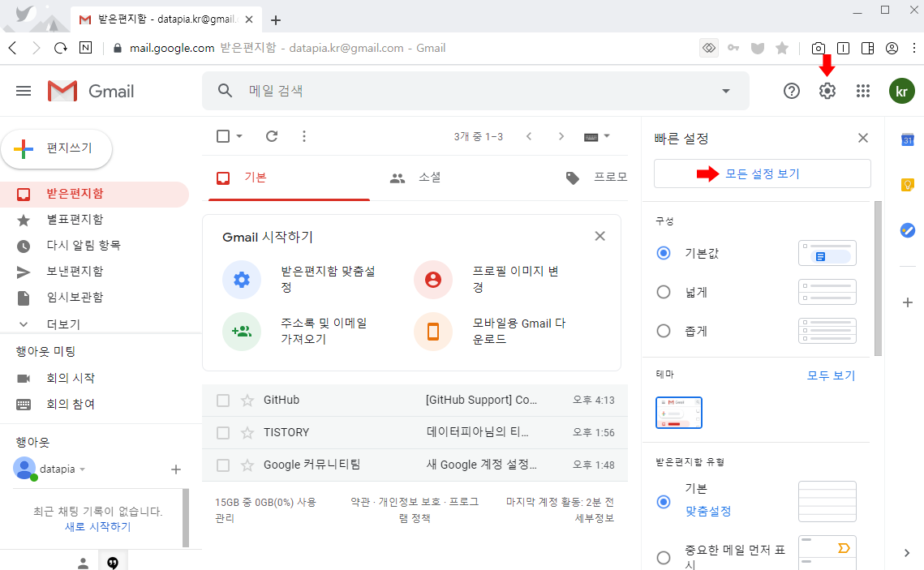Viewport: 924px width, 570px height.
Task: Click the 주소록 및 이메일 가져오기 icon
Action: [x=242, y=332]
